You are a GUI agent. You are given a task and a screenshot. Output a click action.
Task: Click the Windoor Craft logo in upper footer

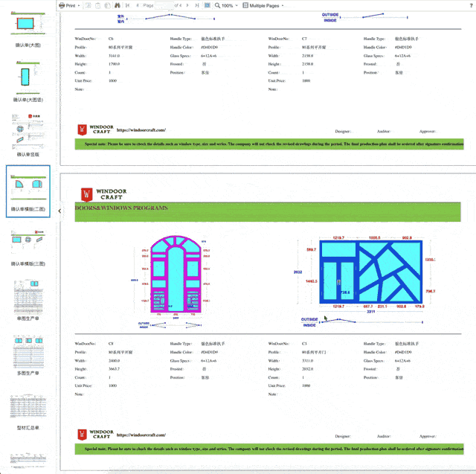pyautogui.click(x=96, y=129)
